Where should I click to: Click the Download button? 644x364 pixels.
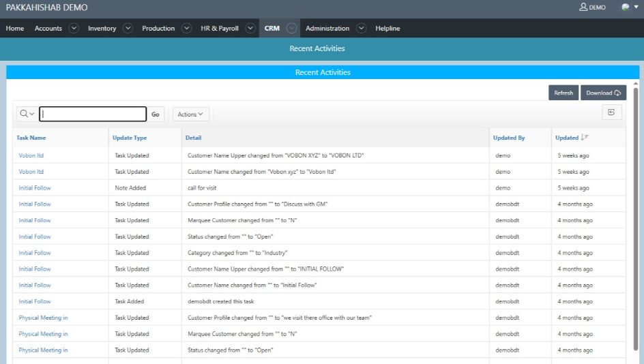(603, 93)
